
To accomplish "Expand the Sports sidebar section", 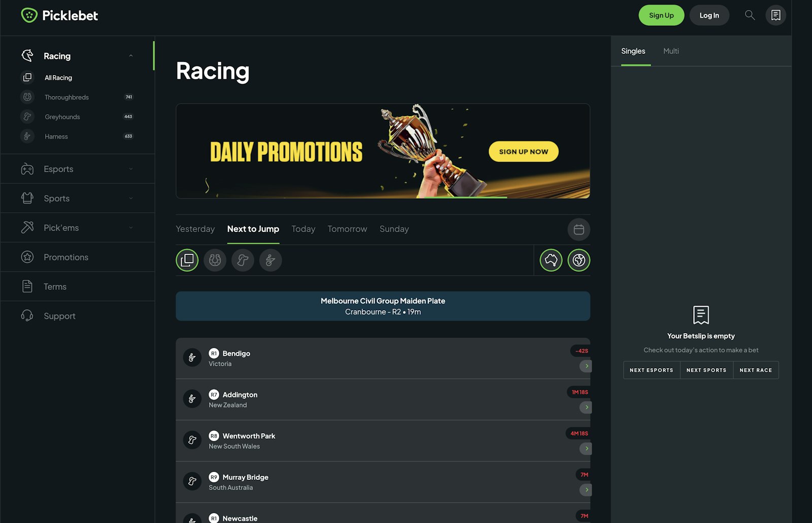I will tap(78, 199).
